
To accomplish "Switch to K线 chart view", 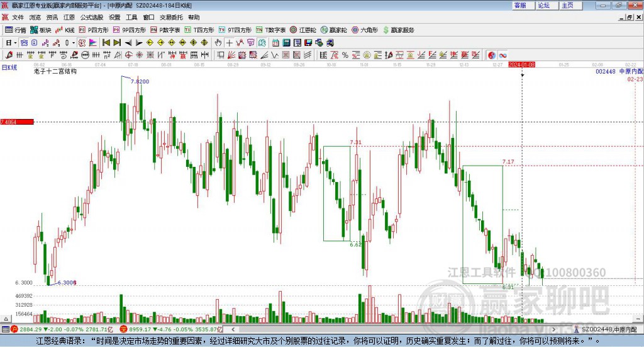I will coord(65,30).
